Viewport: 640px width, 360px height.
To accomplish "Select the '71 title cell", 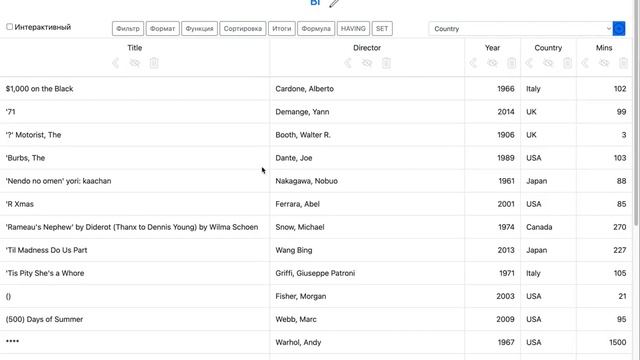I will click(x=135, y=112).
